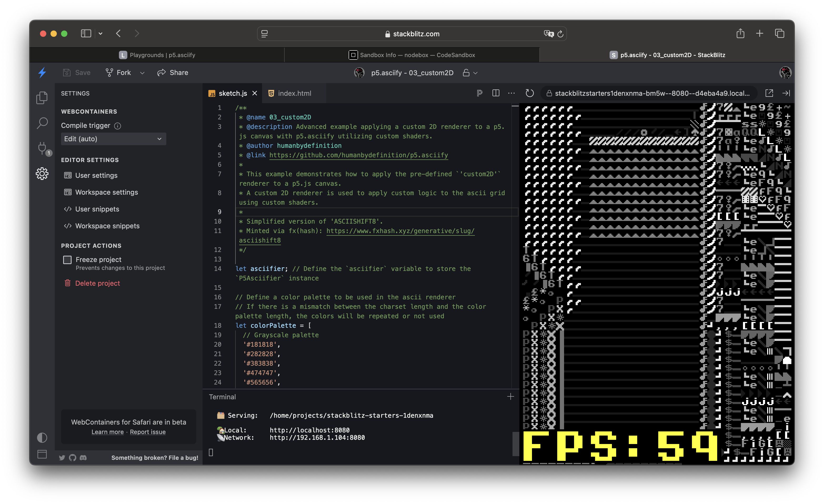
Task: Open a new Safari tab with plus
Action: pos(760,33)
